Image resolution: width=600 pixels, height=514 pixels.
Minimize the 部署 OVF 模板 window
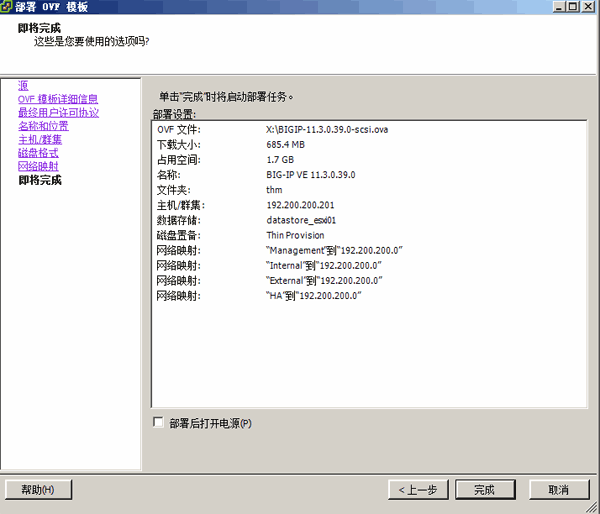(560, 7)
